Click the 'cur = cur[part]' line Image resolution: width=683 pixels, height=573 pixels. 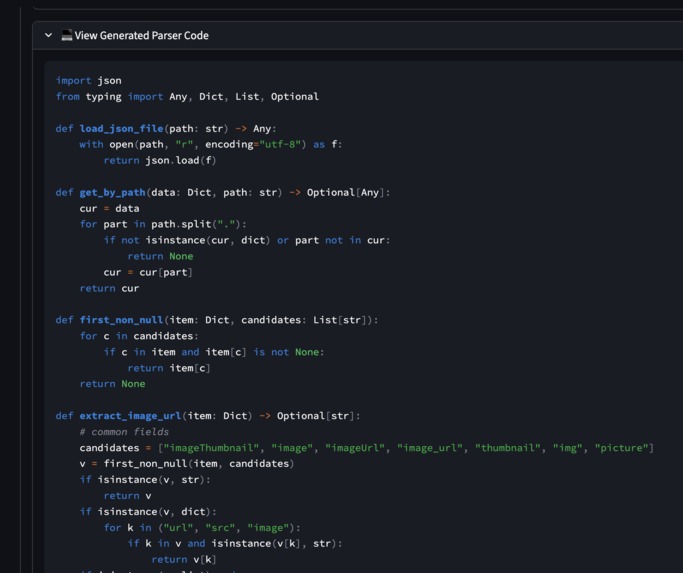click(x=148, y=273)
